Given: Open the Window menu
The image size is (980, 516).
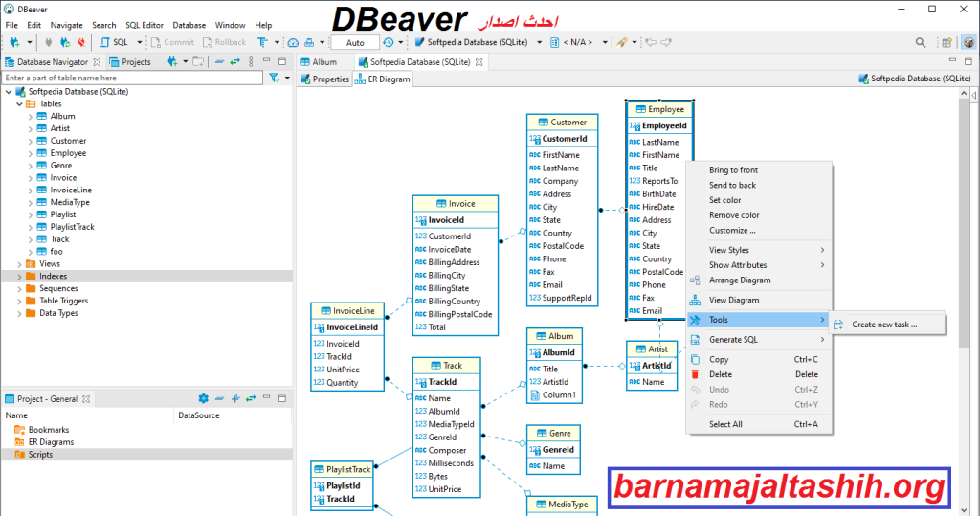Looking at the screenshot, I should (230, 25).
